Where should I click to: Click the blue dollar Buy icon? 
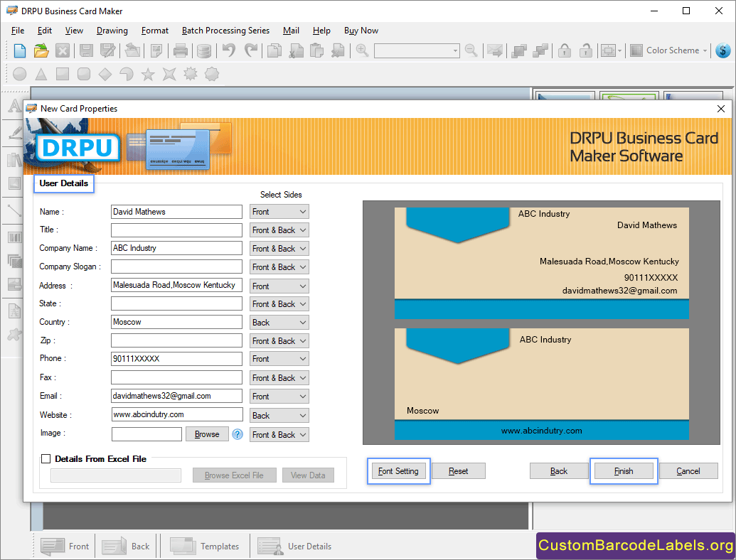[x=723, y=50]
